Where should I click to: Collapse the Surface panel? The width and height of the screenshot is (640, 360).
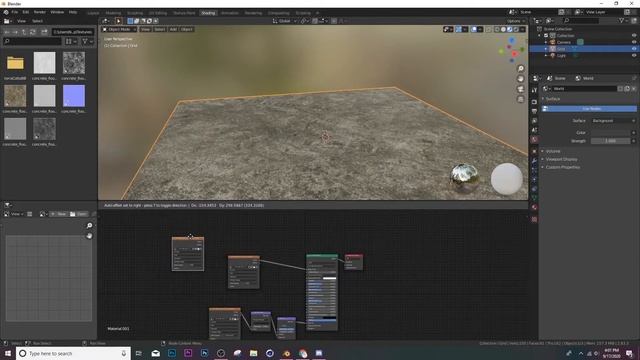pyautogui.click(x=553, y=99)
